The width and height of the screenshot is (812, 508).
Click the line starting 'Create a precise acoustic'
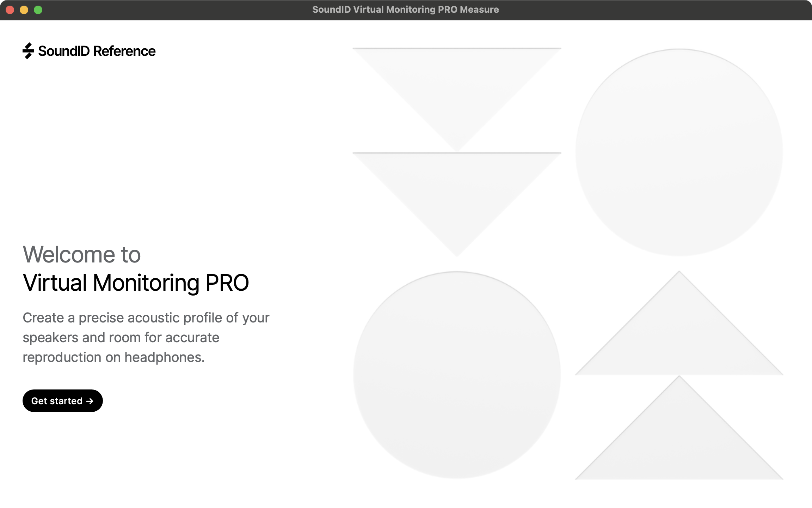[x=146, y=318]
